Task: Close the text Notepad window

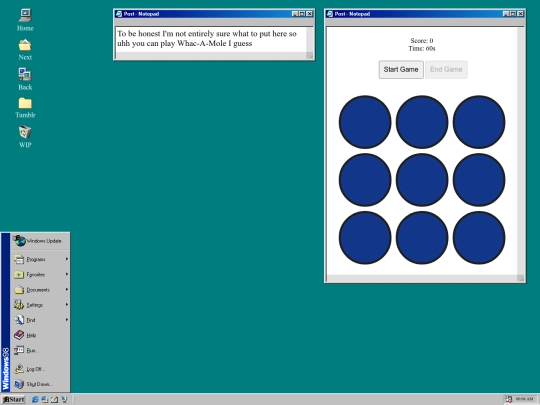Action: [309, 14]
